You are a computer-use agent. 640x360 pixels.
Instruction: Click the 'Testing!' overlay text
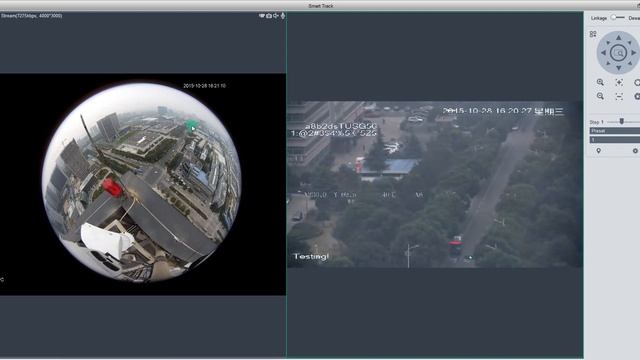311,256
